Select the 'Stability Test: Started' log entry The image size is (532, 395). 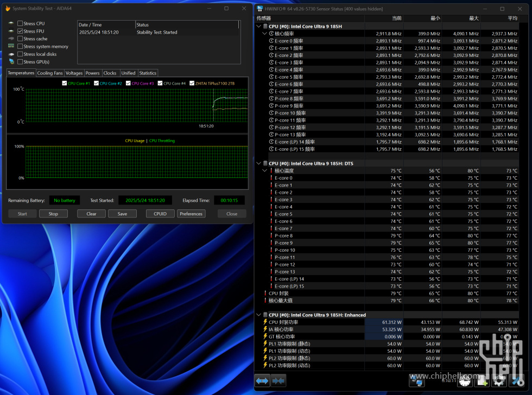pyautogui.click(x=159, y=32)
